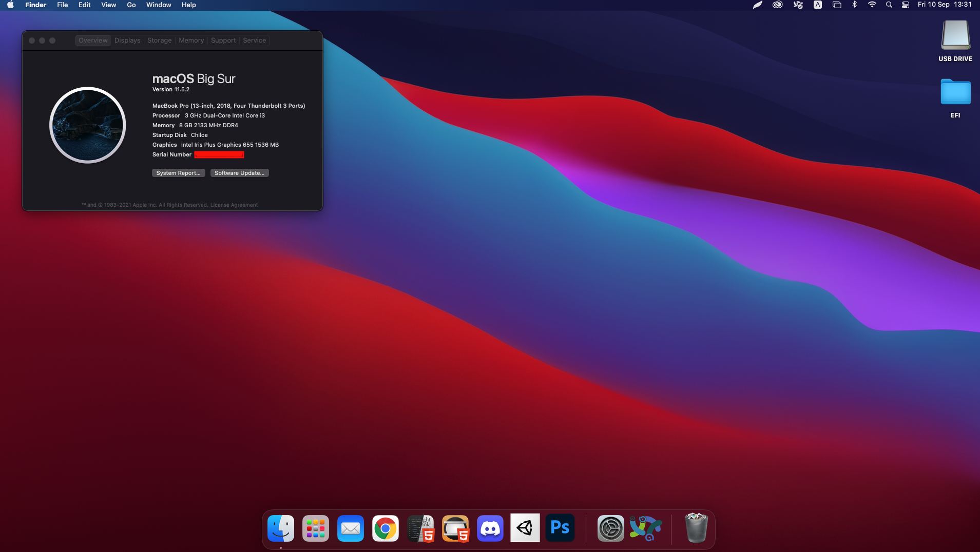Switch to the Support tab
Viewport: 980px width, 552px height.
[223, 41]
